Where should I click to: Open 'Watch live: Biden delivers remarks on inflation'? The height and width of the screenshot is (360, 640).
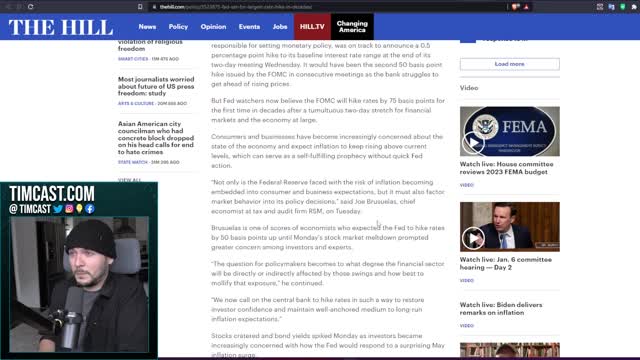pos(501,309)
